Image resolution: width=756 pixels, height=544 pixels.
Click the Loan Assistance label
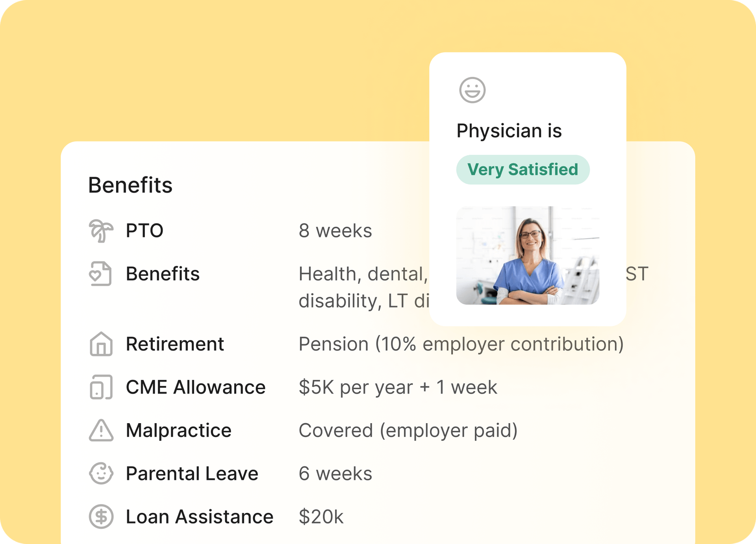199,516
